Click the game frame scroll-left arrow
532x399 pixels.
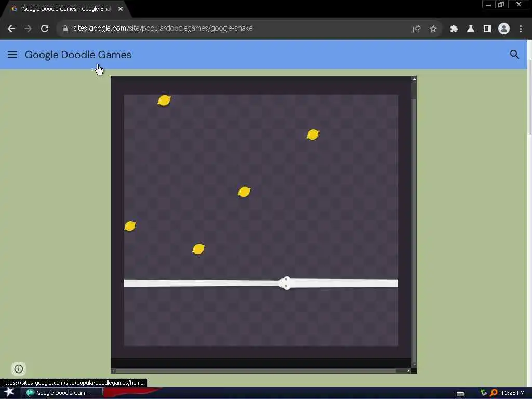113,370
